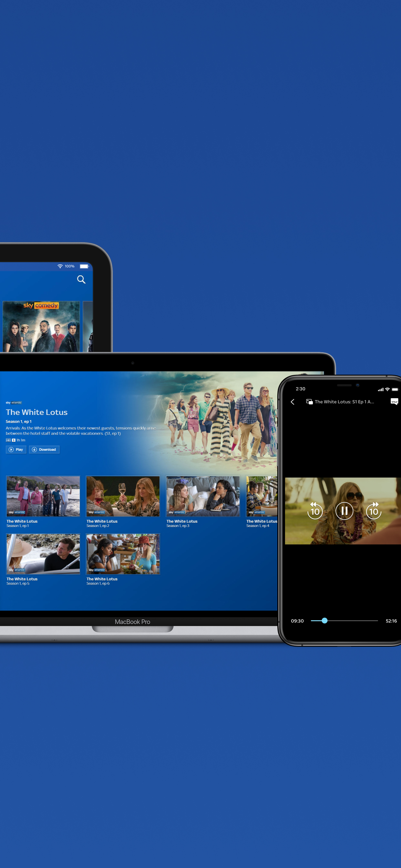Click the 'Season 1, ep 2' caption text
The image size is (401, 868).
click(x=98, y=526)
